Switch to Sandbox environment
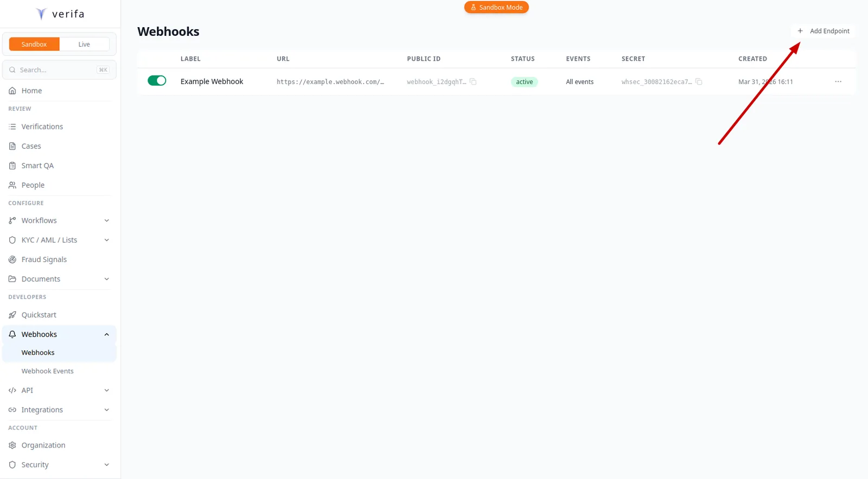Screen dimensions: 868x479 click(34, 44)
